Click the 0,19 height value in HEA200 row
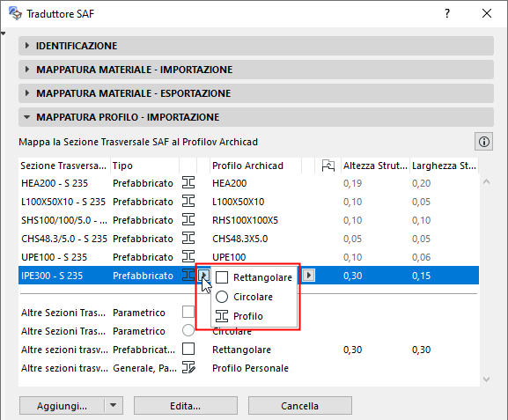This screenshot has width=508, height=420. [x=352, y=183]
